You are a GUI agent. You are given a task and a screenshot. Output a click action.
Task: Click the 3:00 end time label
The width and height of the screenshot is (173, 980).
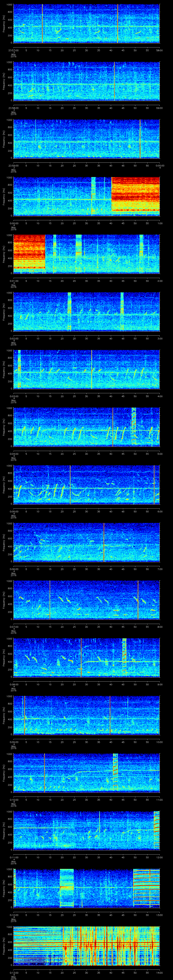160,339
